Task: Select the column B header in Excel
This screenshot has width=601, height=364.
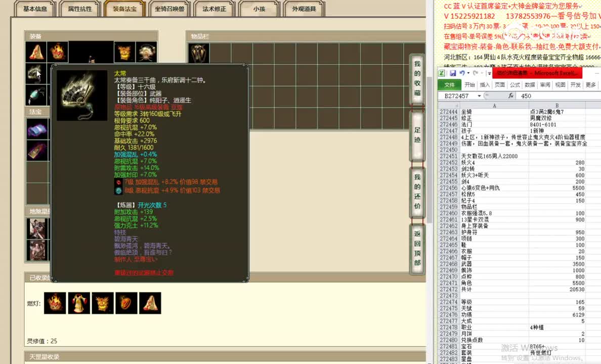Action: click(x=557, y=105)
